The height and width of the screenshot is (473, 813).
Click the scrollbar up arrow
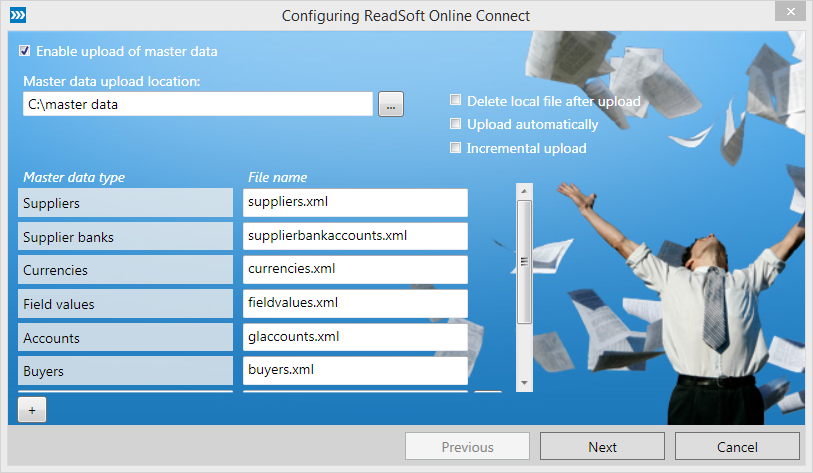[x=524, y=191]
